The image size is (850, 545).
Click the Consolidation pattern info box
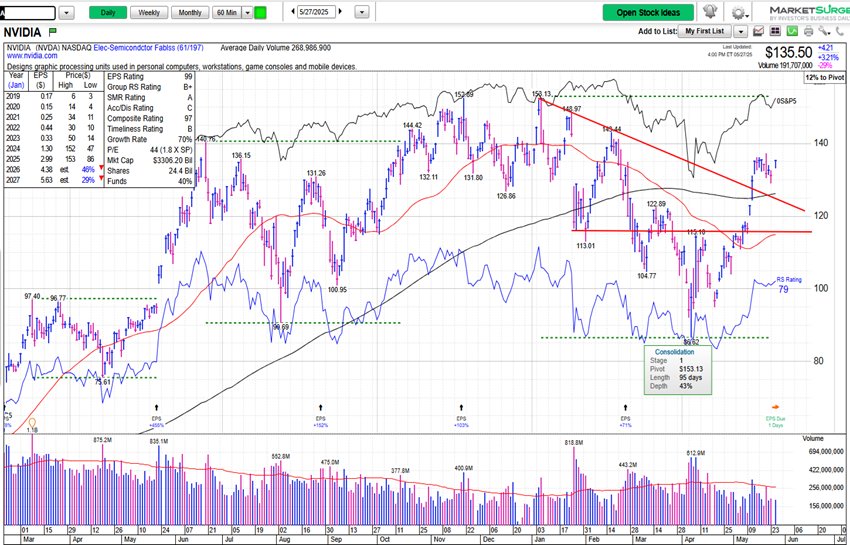pyautogui.click(x=678, y=370)
